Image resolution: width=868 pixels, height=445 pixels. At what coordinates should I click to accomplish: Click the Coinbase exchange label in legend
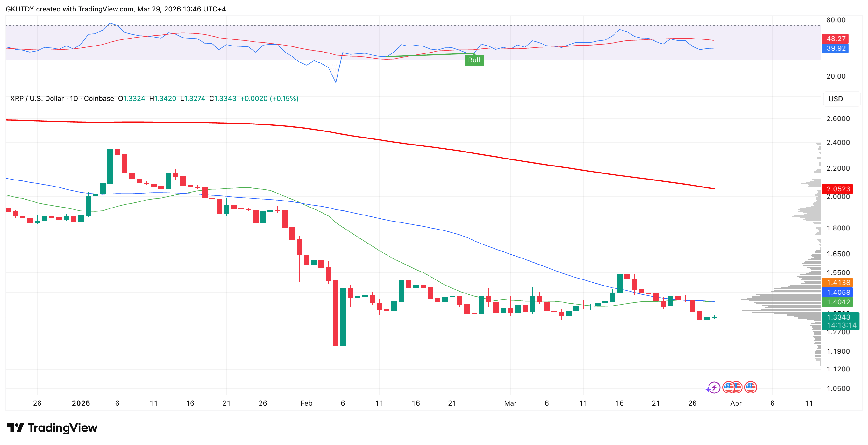click(99, 99)
